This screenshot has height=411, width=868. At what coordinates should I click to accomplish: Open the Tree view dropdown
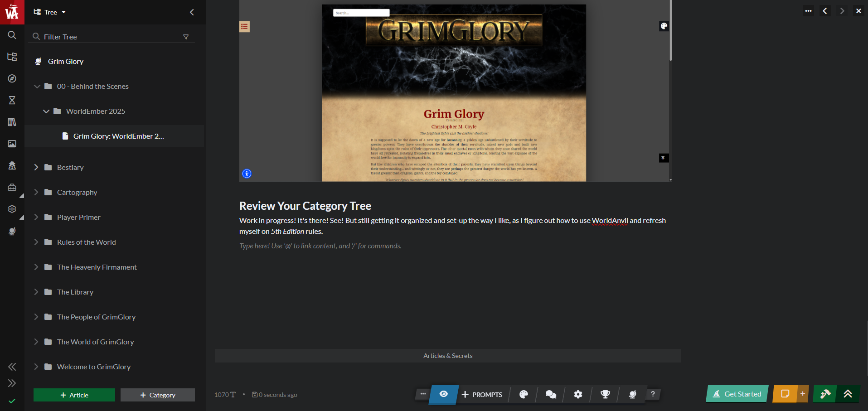(50, 12)
